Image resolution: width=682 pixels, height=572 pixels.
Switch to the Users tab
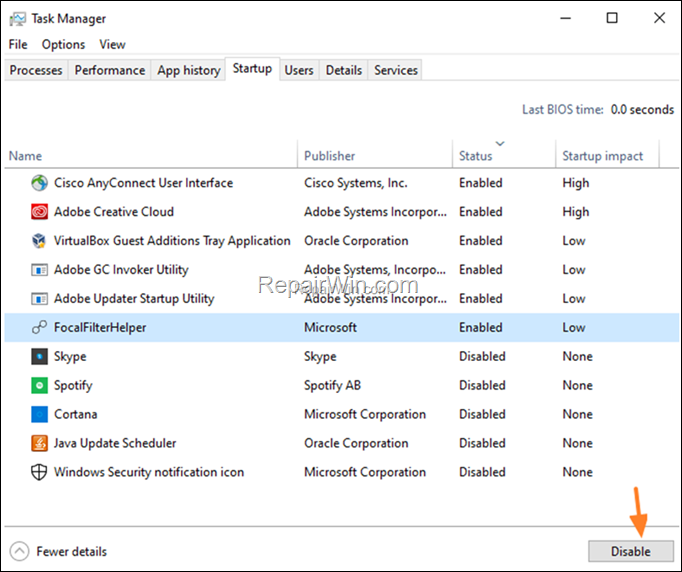pyautogui.click(x=299, y=70)
